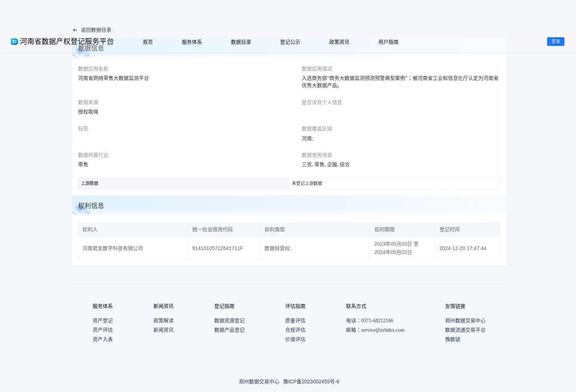Click the 权利类型 column header
The height and width of the screenshot is (392, 576).
coord(315,230)
